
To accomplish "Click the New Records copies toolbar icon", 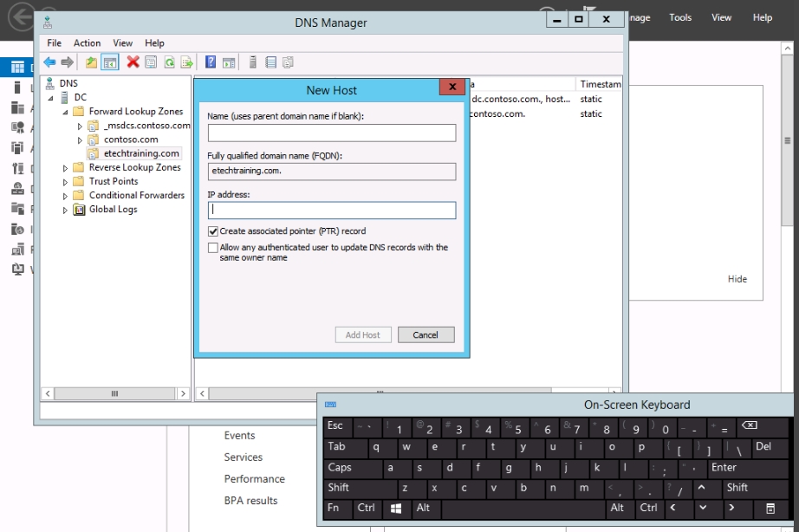I will 288,62.
